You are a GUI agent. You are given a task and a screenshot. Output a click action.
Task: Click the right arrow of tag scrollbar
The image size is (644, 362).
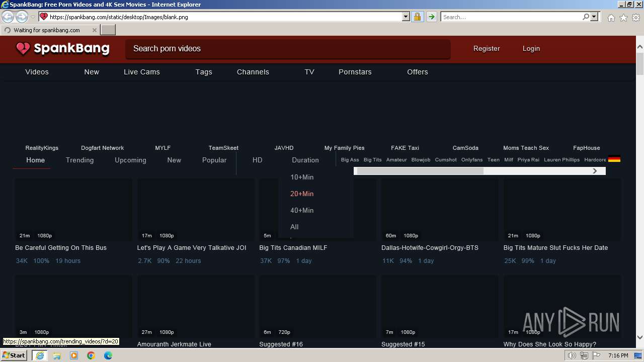[595, 171]
